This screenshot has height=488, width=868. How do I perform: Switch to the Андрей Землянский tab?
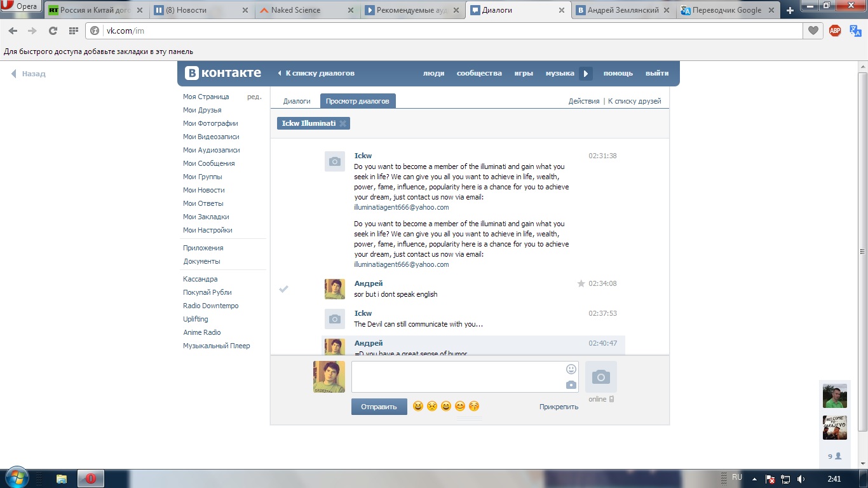coord(623,10)
